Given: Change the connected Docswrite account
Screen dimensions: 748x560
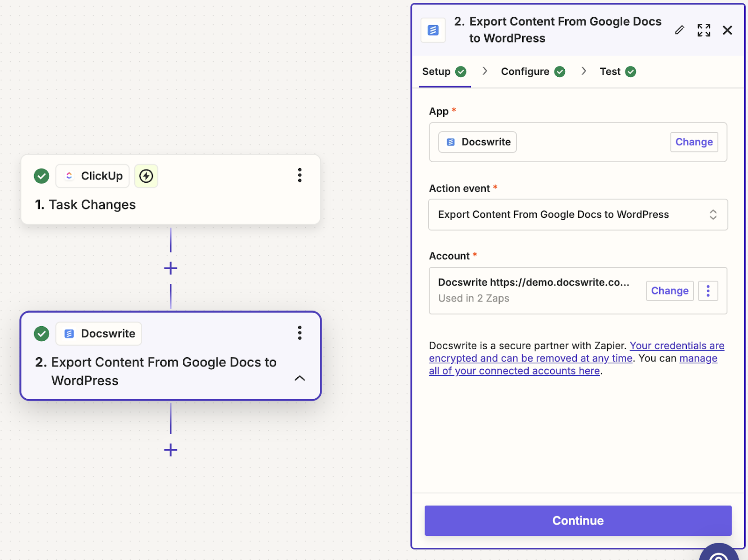Looking at the screenshot, I should pyautogui.click(x=669, y=291).
